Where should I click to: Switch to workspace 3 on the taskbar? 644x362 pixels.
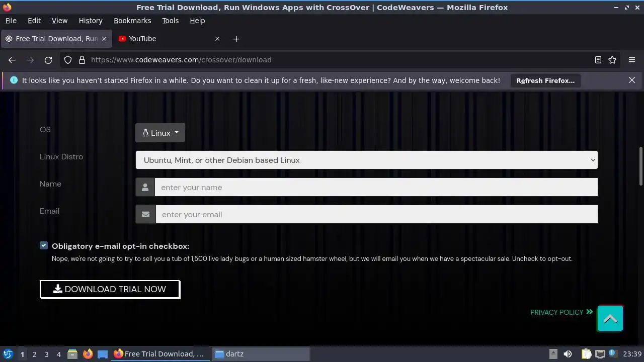click(46, 354)
